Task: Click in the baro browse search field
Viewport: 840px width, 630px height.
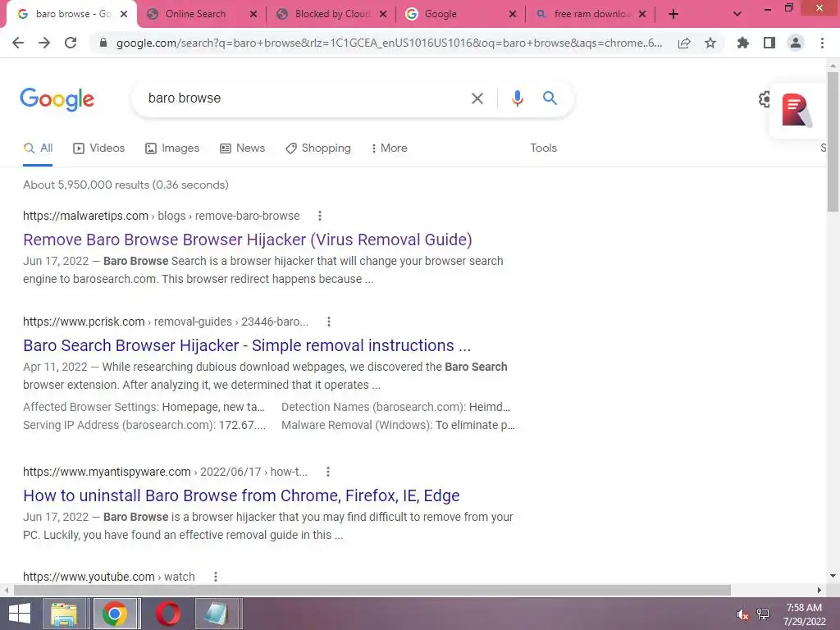Action: click(x=300, y=98)
